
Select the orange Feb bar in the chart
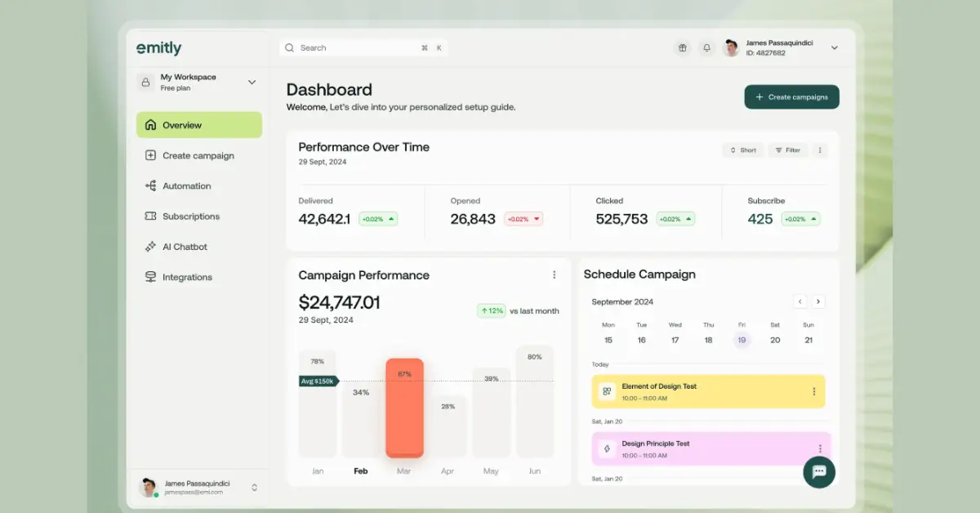[403, 408]
